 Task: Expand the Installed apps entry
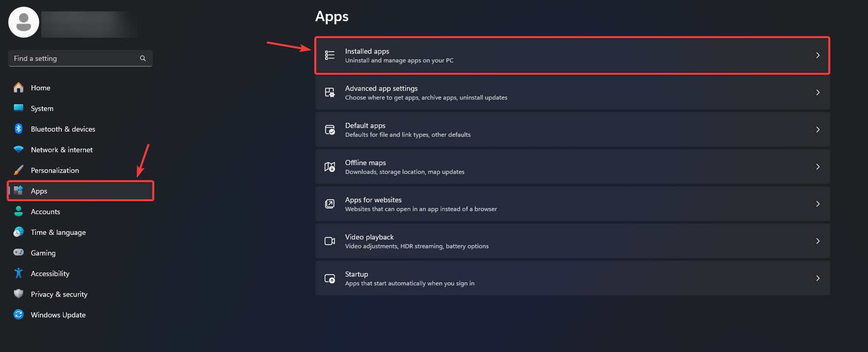coord(818,55)
